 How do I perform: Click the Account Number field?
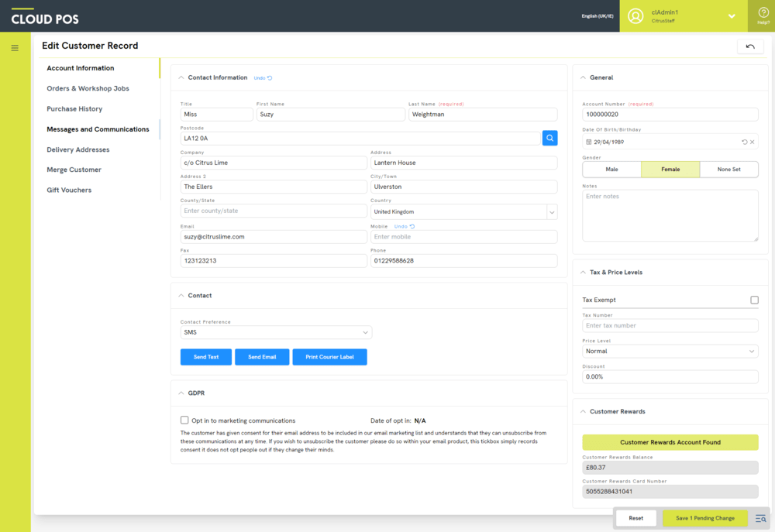[670, 114]
